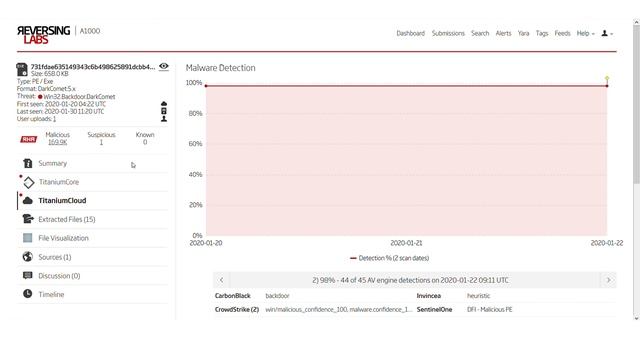This screenshot has height=360, width=640.
Task: Go to Dashboard
Action: [411, 33]
